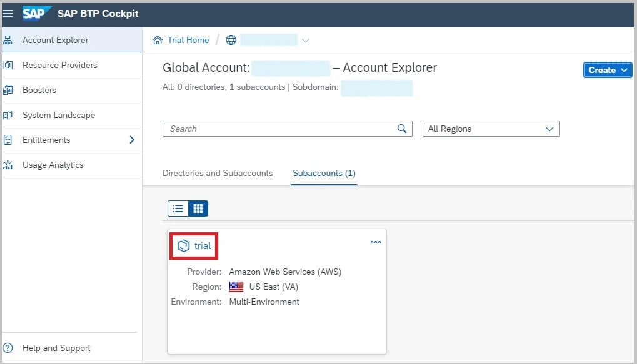The width and height of the screenshot is (637, 364).
Task: Open the All Regions dropdown
Action: click(491, 129)
